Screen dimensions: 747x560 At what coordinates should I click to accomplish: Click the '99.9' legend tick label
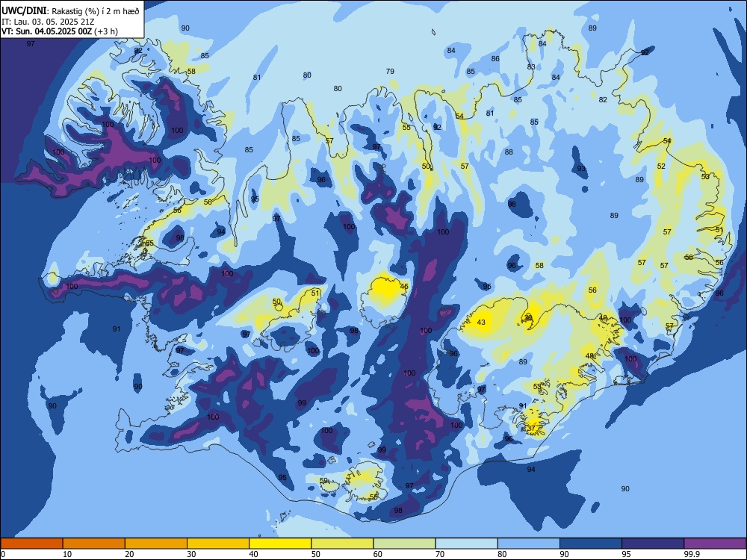click(x=691, y=554)
